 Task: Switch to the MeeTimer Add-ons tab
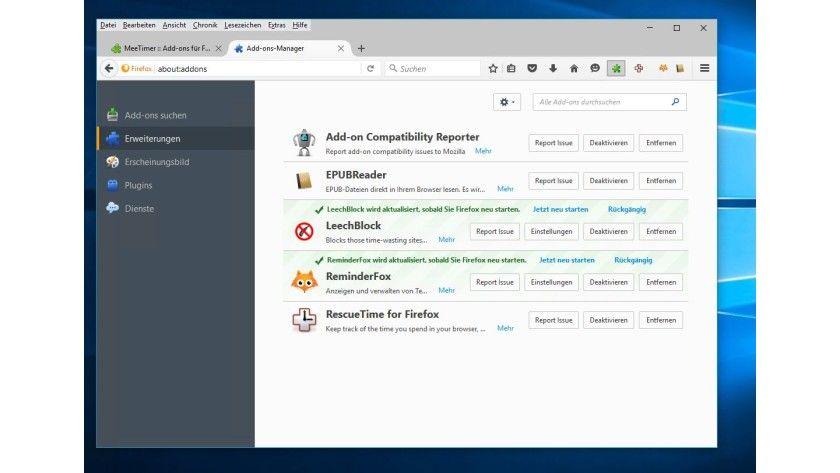pos(166,48)
